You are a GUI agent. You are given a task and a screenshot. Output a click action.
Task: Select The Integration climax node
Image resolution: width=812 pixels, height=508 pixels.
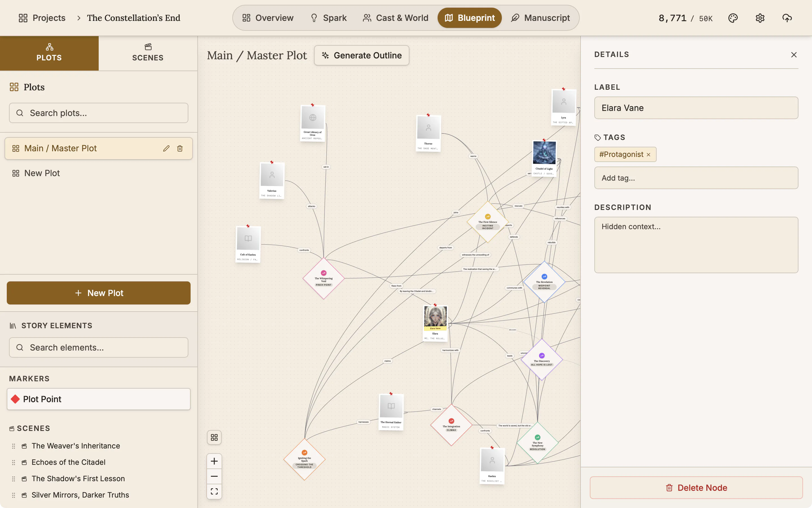[451, 425]
